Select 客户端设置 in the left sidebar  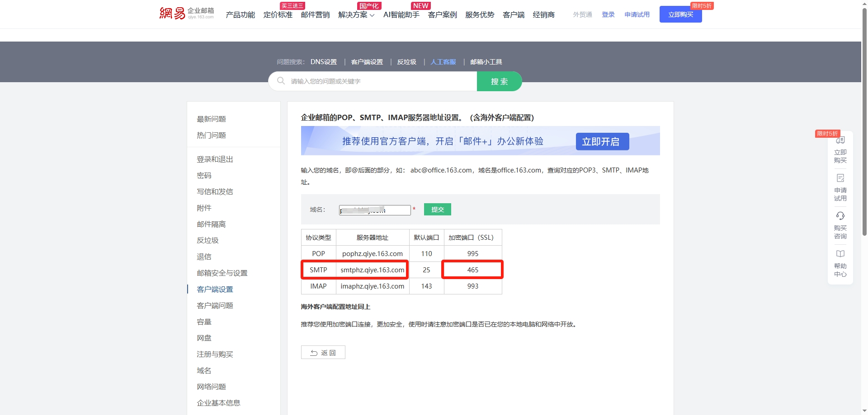tap(215, 289)
